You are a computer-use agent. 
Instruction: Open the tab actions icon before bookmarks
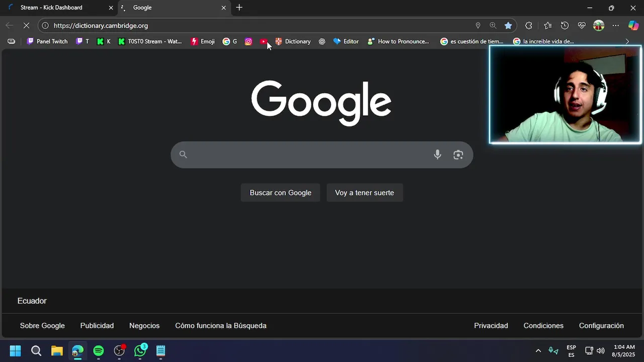pos(11,41)
